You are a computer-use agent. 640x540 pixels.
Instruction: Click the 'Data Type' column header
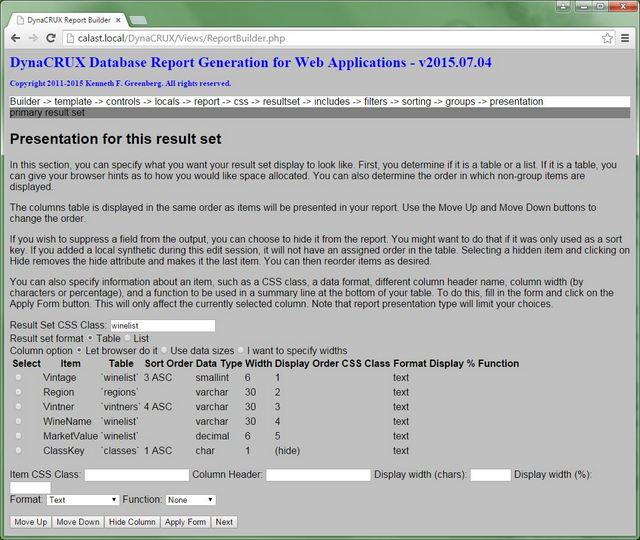219,363
